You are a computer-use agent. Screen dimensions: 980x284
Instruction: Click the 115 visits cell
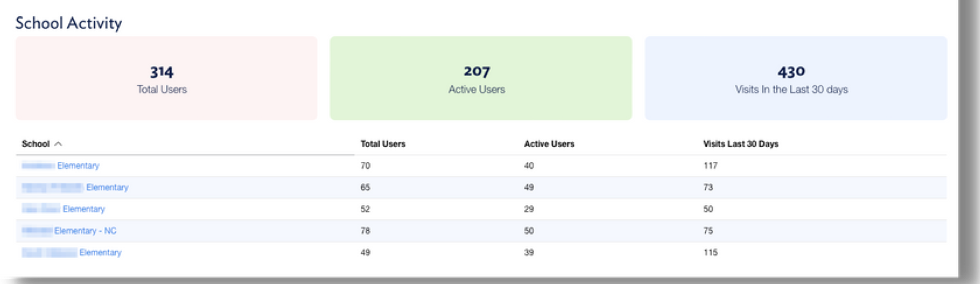coord(710,253)
